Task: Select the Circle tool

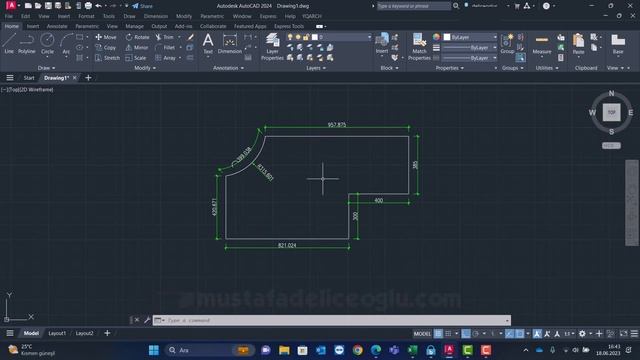Action: [x=47, y=44]
